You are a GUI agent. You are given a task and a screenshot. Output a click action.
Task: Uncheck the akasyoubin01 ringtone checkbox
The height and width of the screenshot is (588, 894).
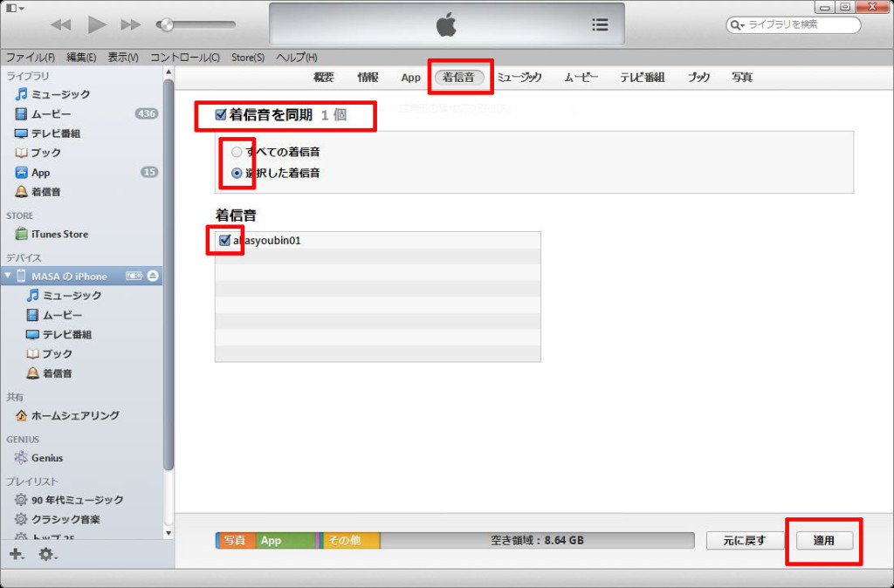pos(225,240)
